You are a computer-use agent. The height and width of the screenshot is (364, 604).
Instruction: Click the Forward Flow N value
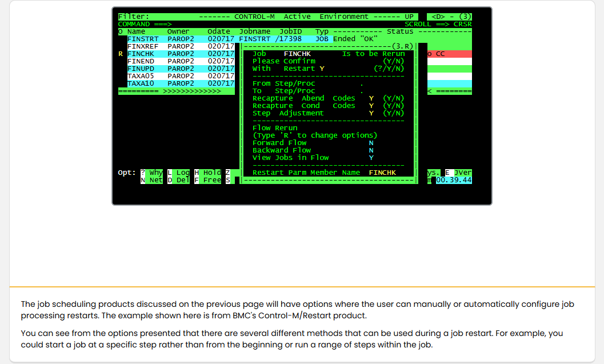pyautogui.click(x=371, y=143)
